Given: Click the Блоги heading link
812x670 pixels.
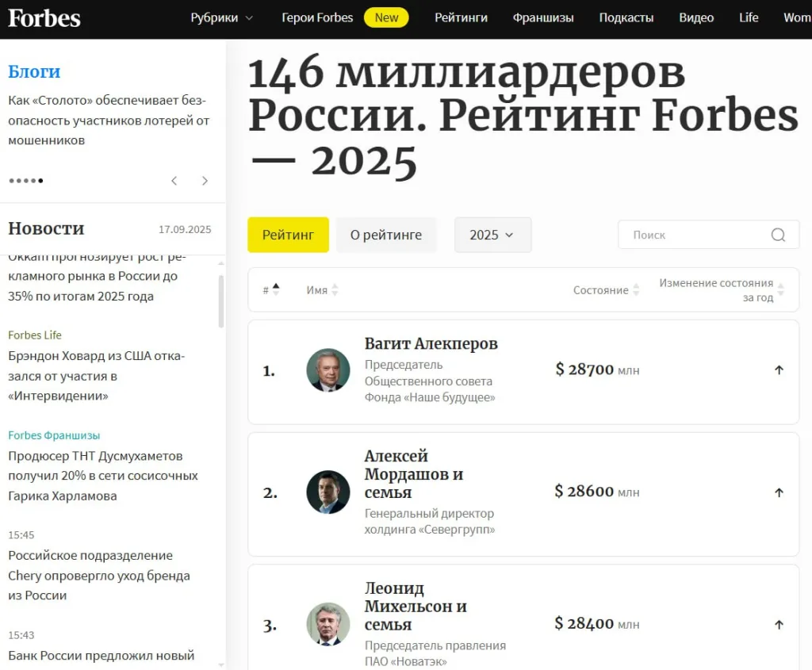Looking at the screenshot, I should point(34,71).
